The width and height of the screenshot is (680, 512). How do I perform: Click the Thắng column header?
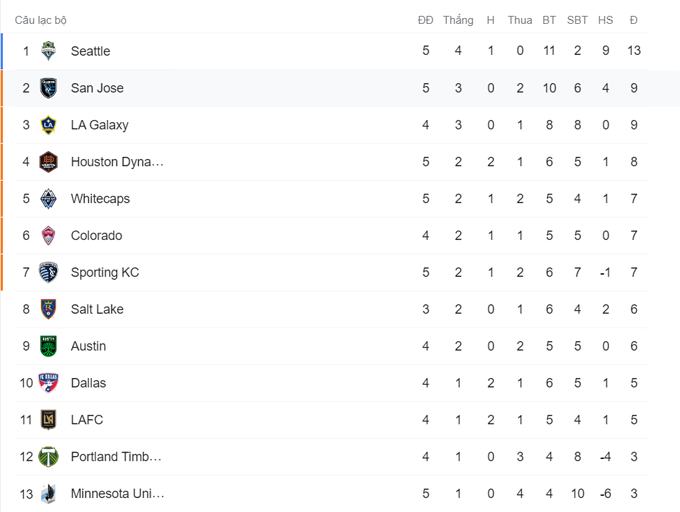click(x=458, y=20)
